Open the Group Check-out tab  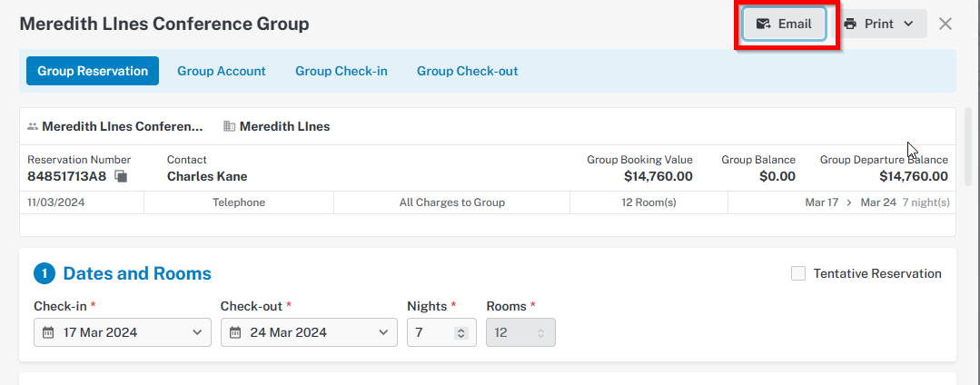(468, 71)
